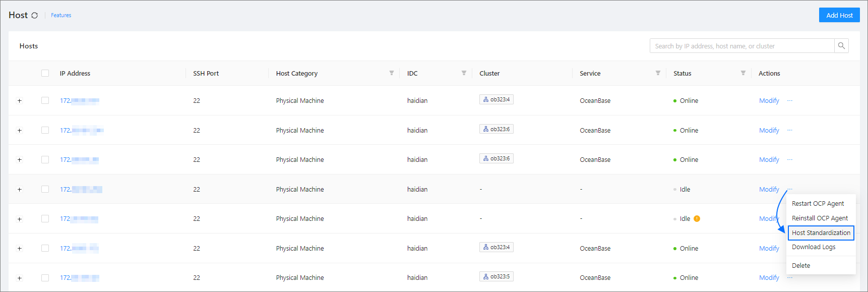868x292 pixels.
Task: Expand the last host row details
Action: pos(20,278)
